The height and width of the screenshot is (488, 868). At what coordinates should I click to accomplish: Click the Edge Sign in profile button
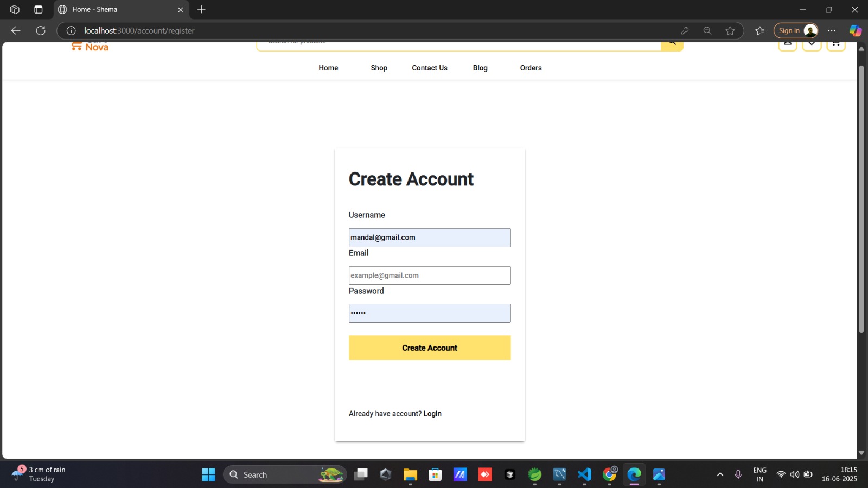click(796, 31)
